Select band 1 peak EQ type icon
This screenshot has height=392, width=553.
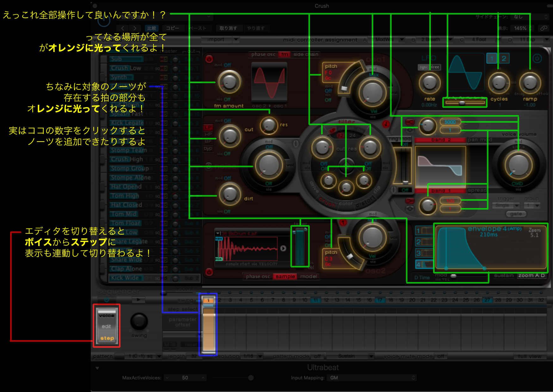pos(410,208)
